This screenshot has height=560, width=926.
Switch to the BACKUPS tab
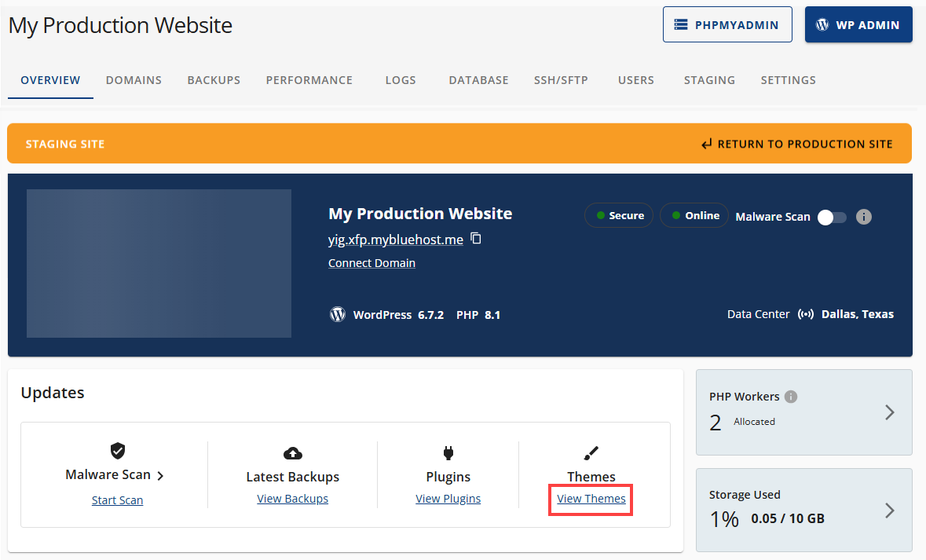point(213,79)
